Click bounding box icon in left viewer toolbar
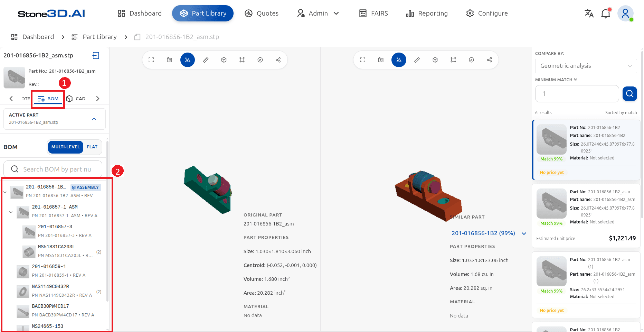This screenshot has height=332, width=644. (x=242, y=60)
